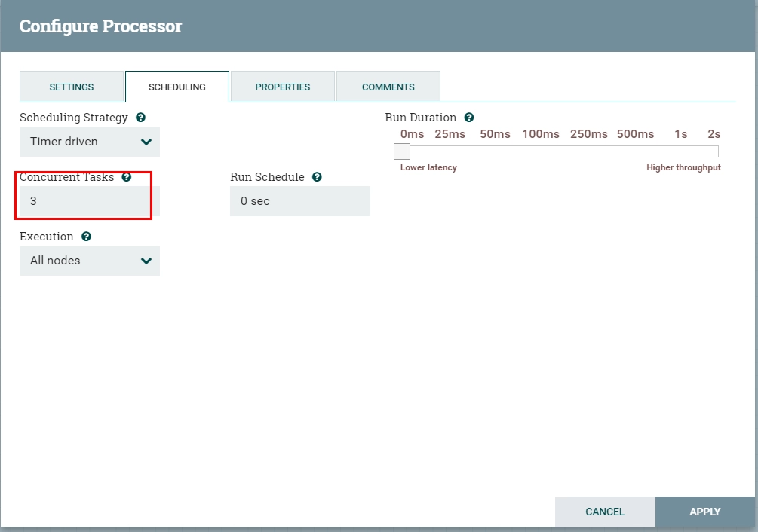758x532 pixels.
Task: Click the Run Schedule field showing 0 sec
Action: (x=300, y=201)
